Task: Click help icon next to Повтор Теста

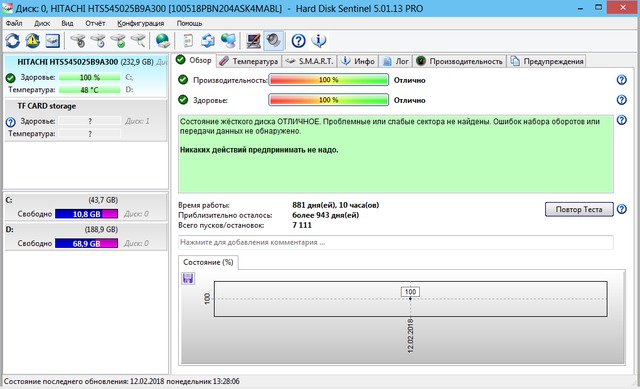Action: pos(622,209)
